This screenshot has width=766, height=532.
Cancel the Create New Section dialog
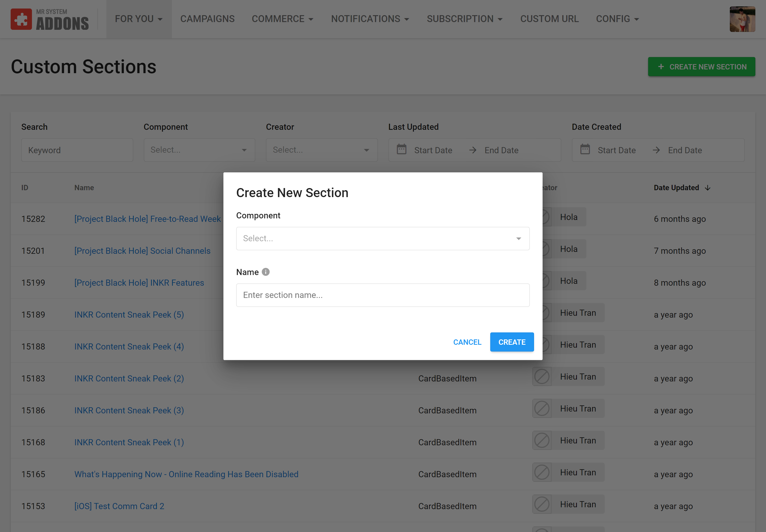pos(467,342)
